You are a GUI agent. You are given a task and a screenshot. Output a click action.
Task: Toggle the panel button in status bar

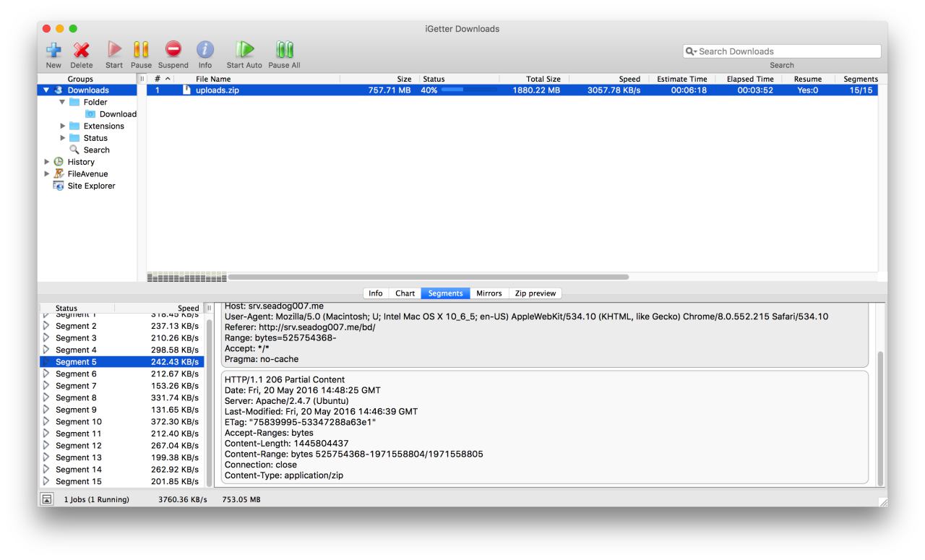coord(46,499)
